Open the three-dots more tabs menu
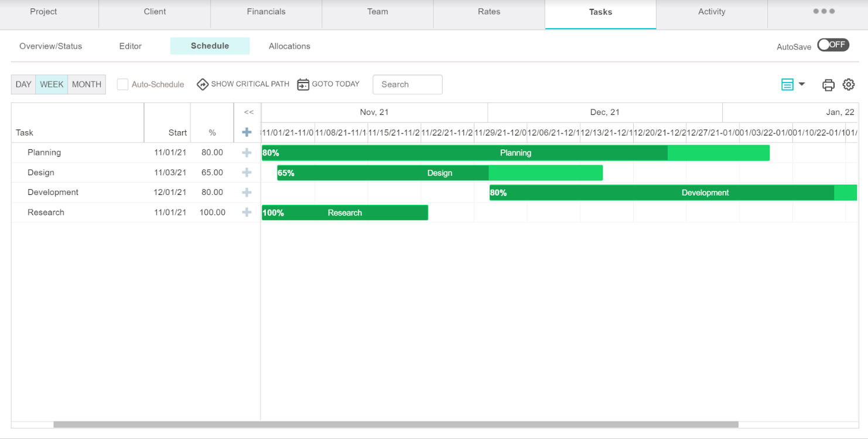 (x=823, y=12)
